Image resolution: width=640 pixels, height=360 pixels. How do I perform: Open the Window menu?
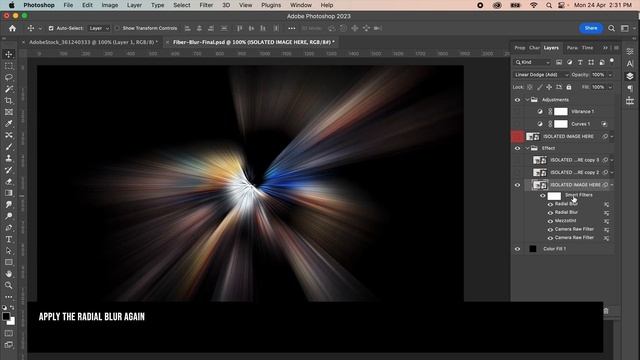[x=301, y=5]
